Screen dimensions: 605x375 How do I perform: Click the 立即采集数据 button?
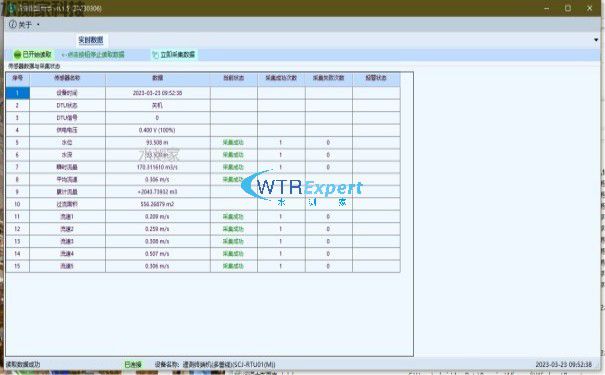174,55
